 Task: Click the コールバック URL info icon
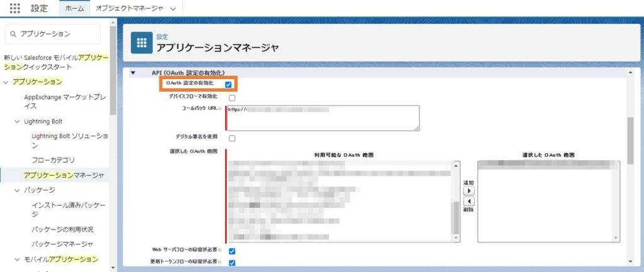click(219, 108)
